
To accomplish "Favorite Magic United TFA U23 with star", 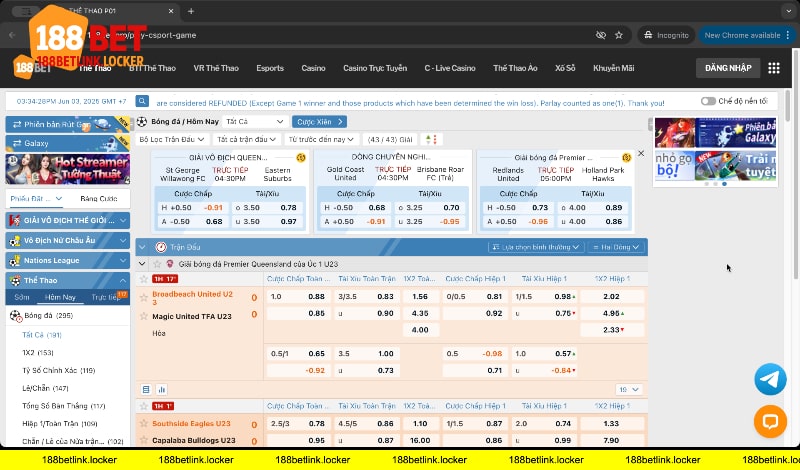I will coord(144,316).
